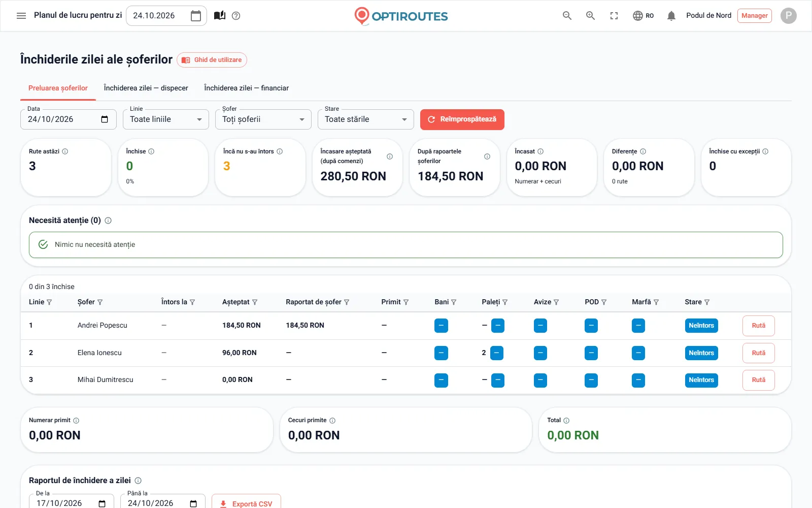Toggle POD box for Elena Ionescu
The height and width of the screenshot is (508, 812).
(591, 353)
